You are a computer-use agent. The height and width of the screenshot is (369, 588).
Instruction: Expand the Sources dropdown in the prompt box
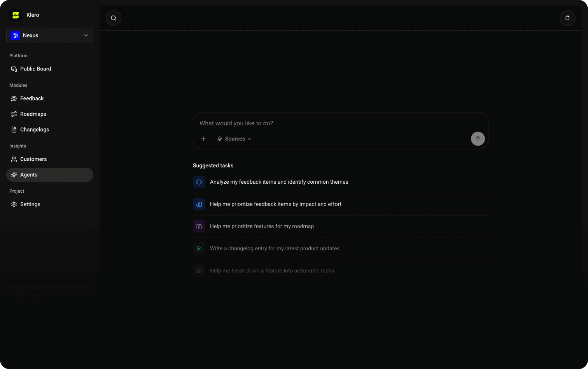tap(234, 139)
